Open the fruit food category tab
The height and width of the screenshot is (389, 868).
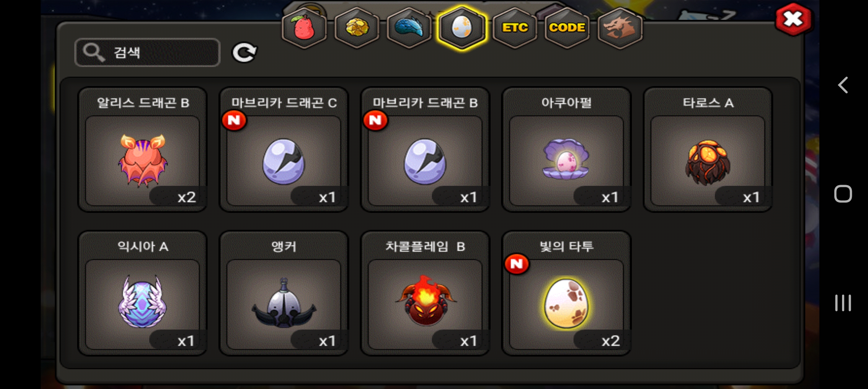(x=304, y=28)
